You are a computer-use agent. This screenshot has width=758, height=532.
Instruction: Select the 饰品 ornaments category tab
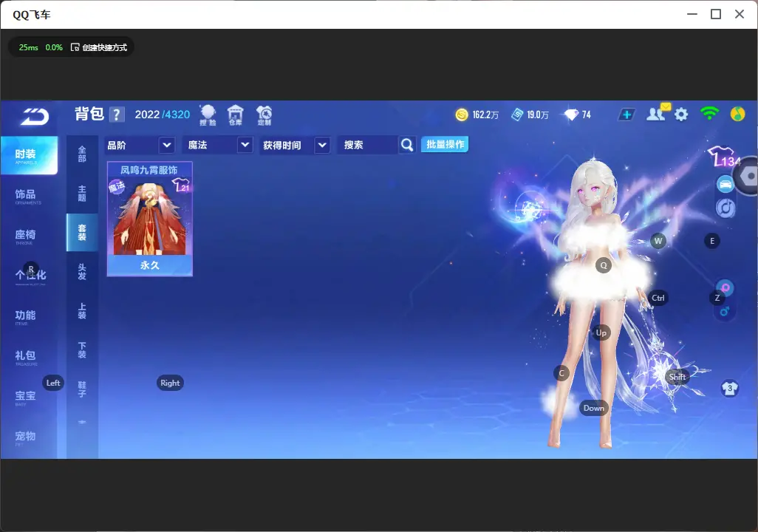29,195
